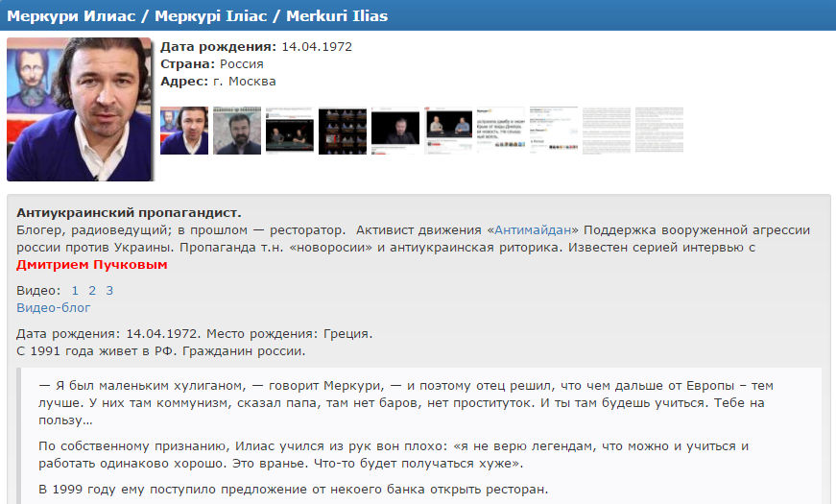
Task: View the fifth thumbnail with man on black background
Action: point(395,131)
